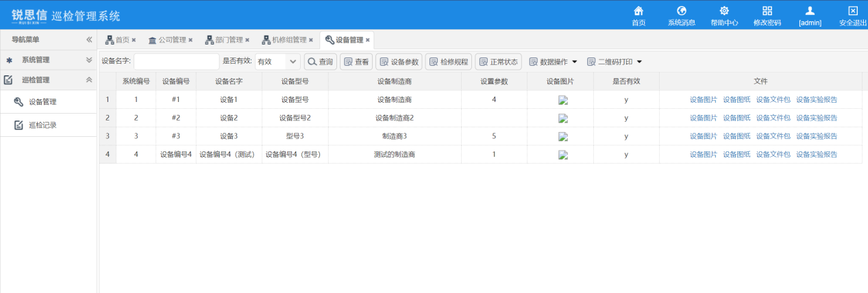Viewport: 868px width, 293px height.
Task: Open the 二维码打印 dropdown menu
Action: tap(614, 62)
